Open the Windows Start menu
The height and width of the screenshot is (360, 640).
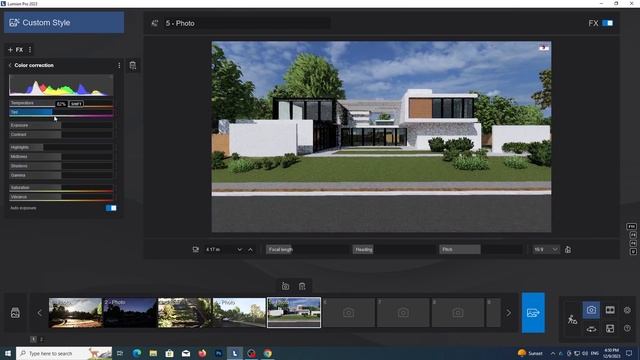click(x=8, y=353)
